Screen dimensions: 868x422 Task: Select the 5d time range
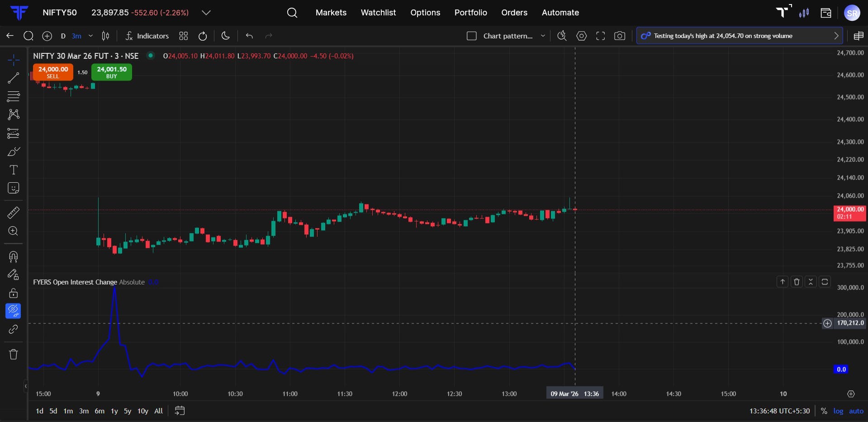coord(53,411)
